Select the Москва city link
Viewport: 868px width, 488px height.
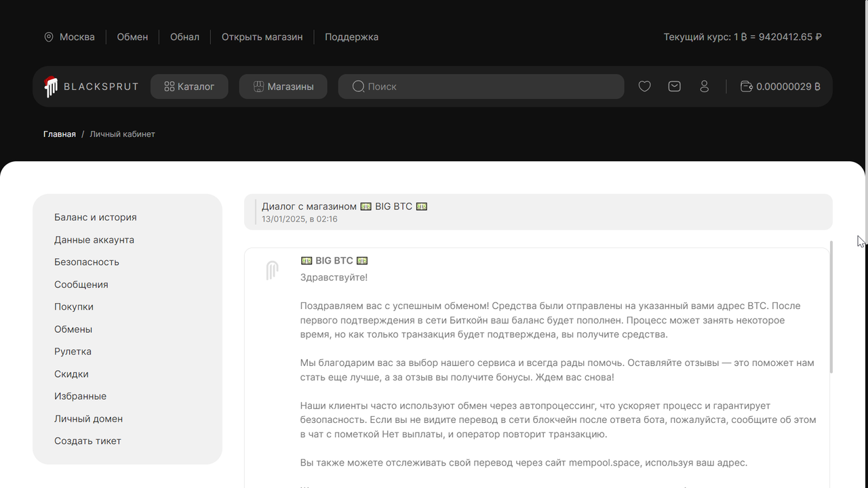pos(77,37)
